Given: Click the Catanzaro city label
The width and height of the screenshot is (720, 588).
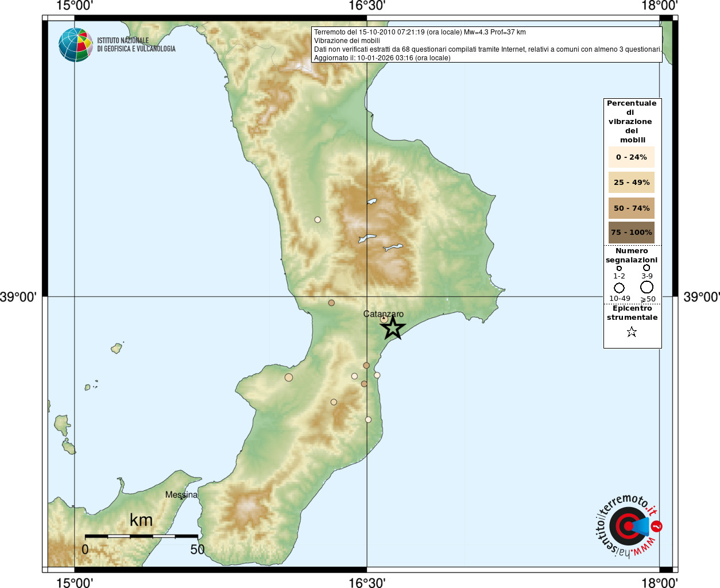Looking at the screenshot, I should click(x=383, y=314).
